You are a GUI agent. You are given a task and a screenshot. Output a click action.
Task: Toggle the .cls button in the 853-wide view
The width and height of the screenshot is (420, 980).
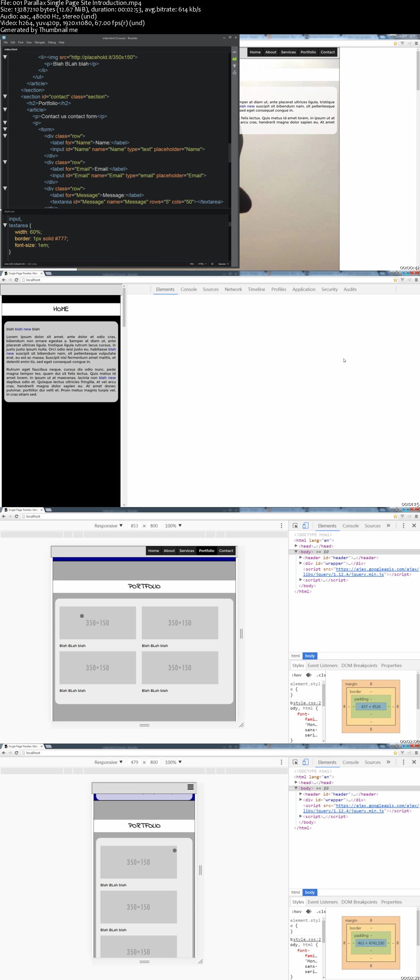321,675
